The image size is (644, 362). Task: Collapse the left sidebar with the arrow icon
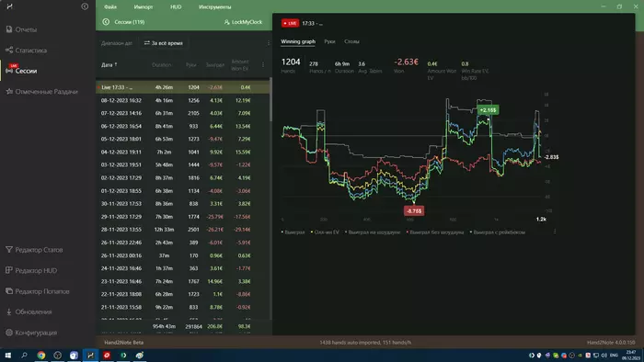85,6
